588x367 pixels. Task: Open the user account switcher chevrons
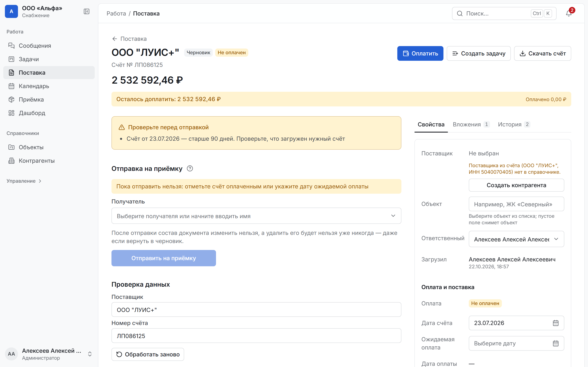point(90,354)
